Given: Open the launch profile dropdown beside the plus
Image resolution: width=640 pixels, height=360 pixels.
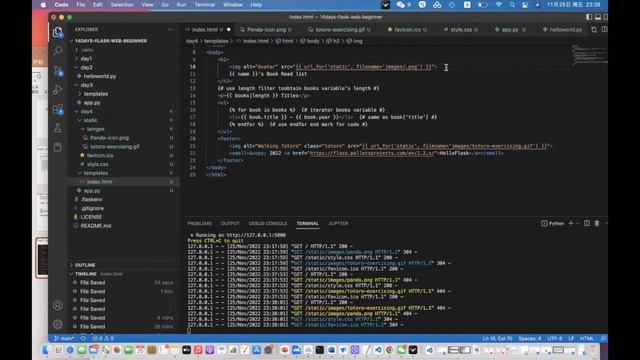Looking at the screenshot, I should pyautogui.click(x=578, y=223).
